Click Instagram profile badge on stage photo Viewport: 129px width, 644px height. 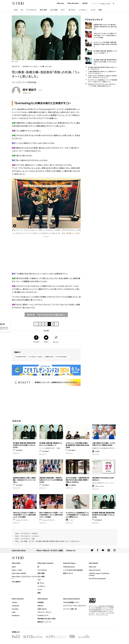[x=15, y=226]
